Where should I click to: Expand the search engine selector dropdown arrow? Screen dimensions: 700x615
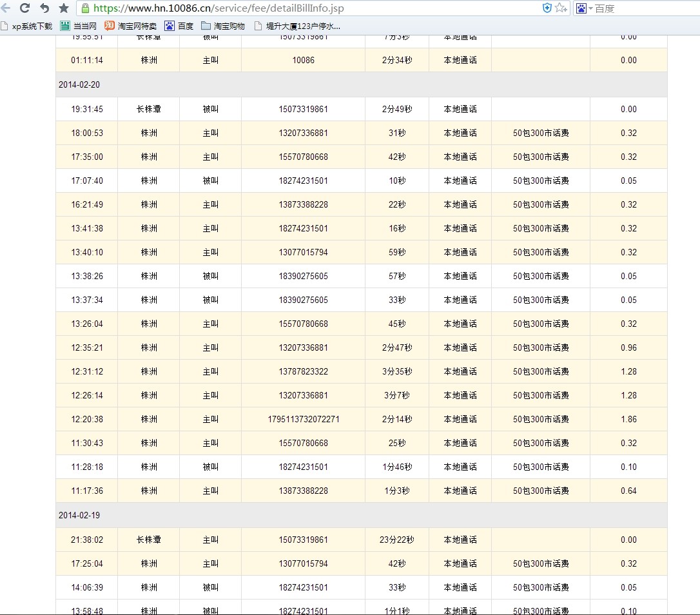pyautogui.click(x=590, y=8)
